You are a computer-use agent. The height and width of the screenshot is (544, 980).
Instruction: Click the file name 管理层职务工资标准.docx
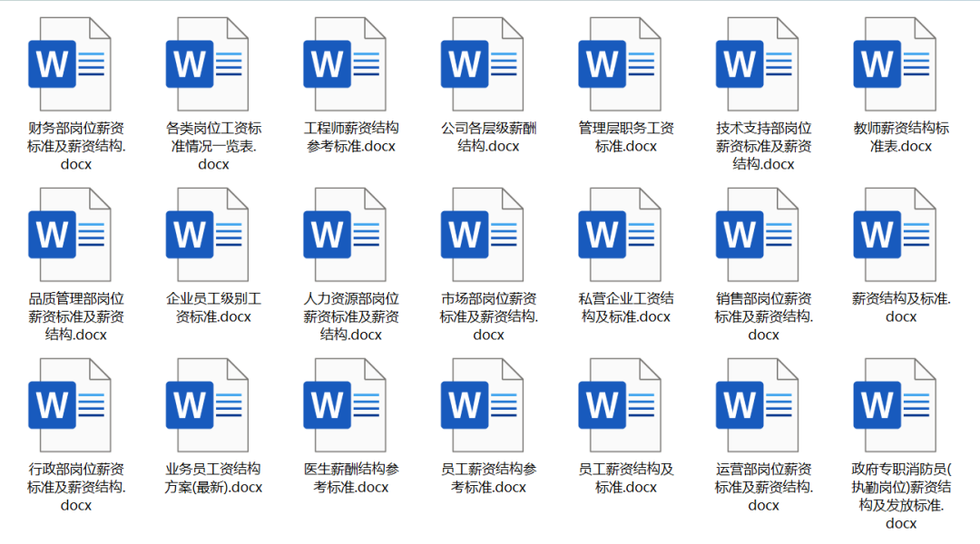[626, 138]
